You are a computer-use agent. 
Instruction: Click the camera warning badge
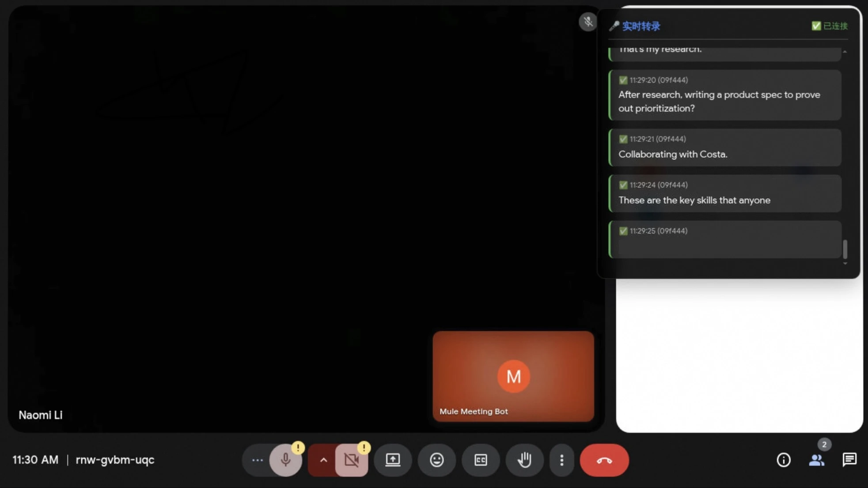pos(364,448)
